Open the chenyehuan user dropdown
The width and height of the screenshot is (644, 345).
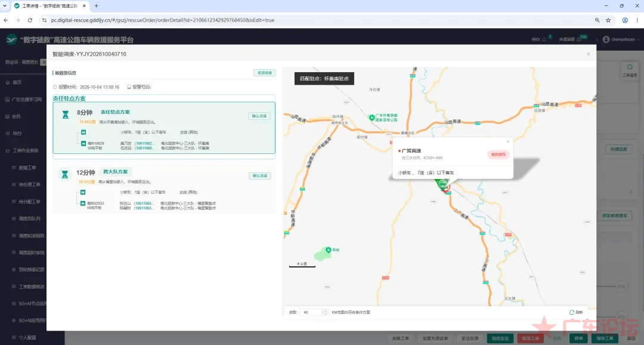tap(621, 39)
